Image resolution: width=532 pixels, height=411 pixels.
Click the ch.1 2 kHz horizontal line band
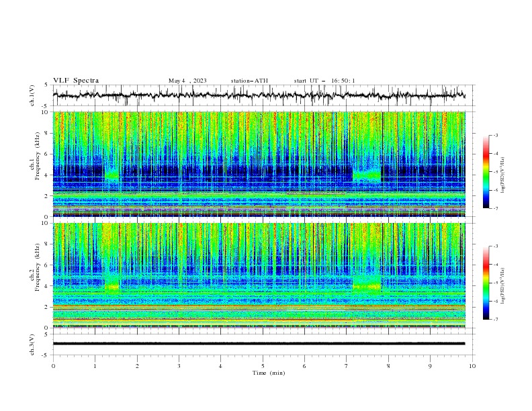click(x=259, y=195)
